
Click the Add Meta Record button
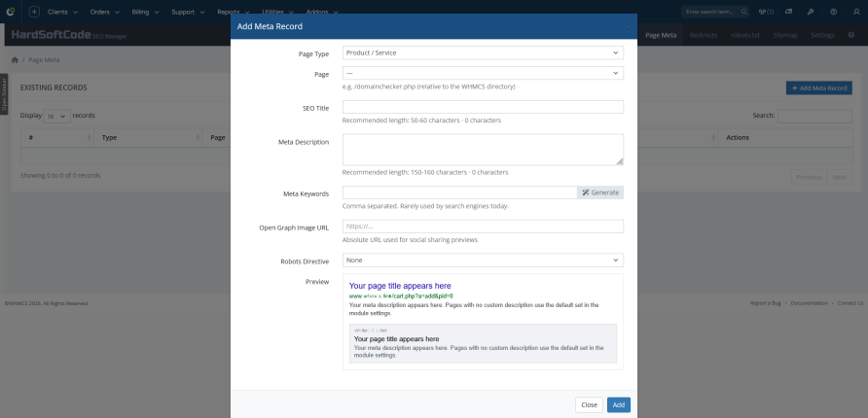coord(819,87)
